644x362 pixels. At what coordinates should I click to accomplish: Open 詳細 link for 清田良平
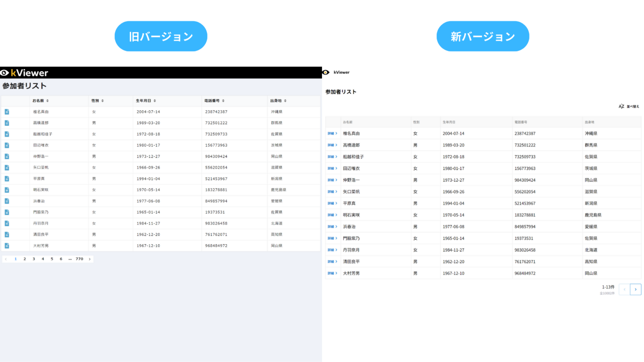tap(332, 262)
